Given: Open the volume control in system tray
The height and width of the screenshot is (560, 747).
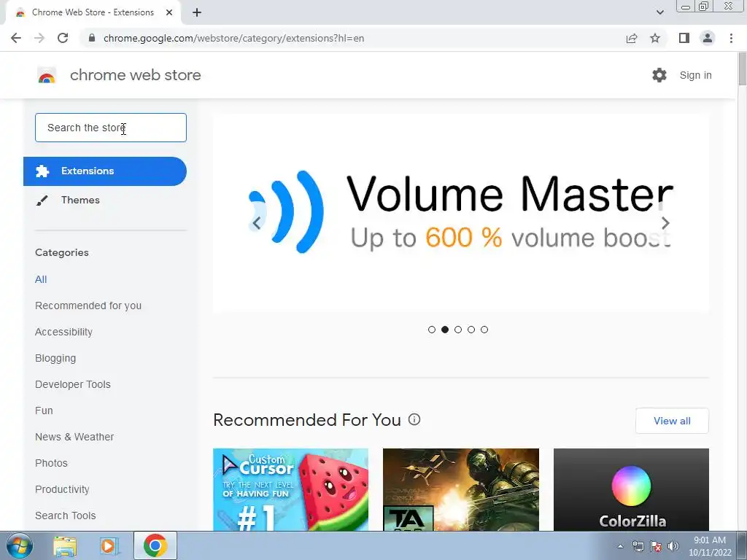Looking at the screenshot, I should (673, 546).
